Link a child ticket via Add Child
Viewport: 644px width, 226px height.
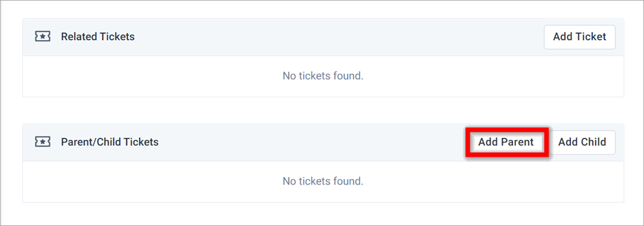pyautogui.click(x=582, y=142)
